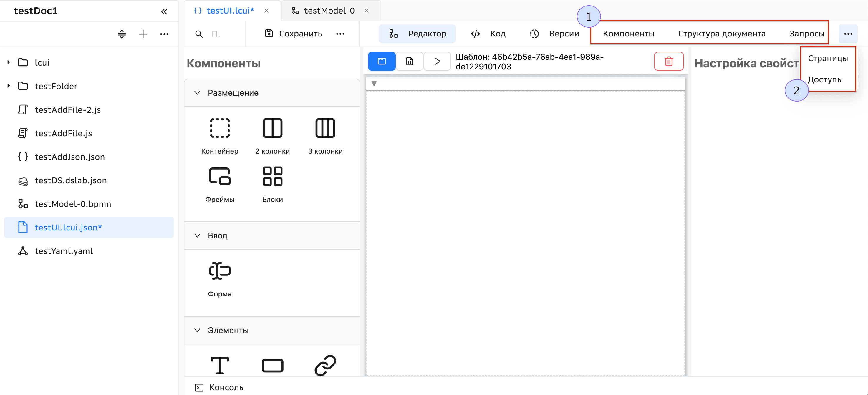Screen dimensions: 868x395
Task: Click the Форма input component
Action: pos(220,271)
